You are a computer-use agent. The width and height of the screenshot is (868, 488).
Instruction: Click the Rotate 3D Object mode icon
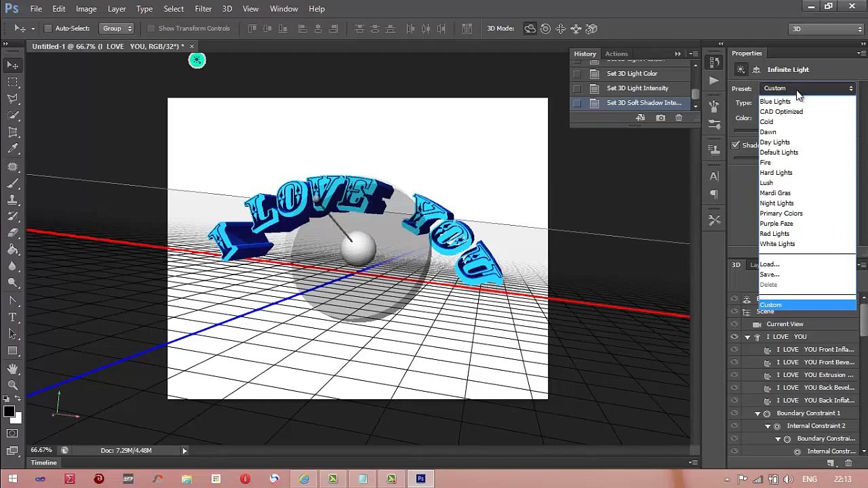(x=530, y=28)
